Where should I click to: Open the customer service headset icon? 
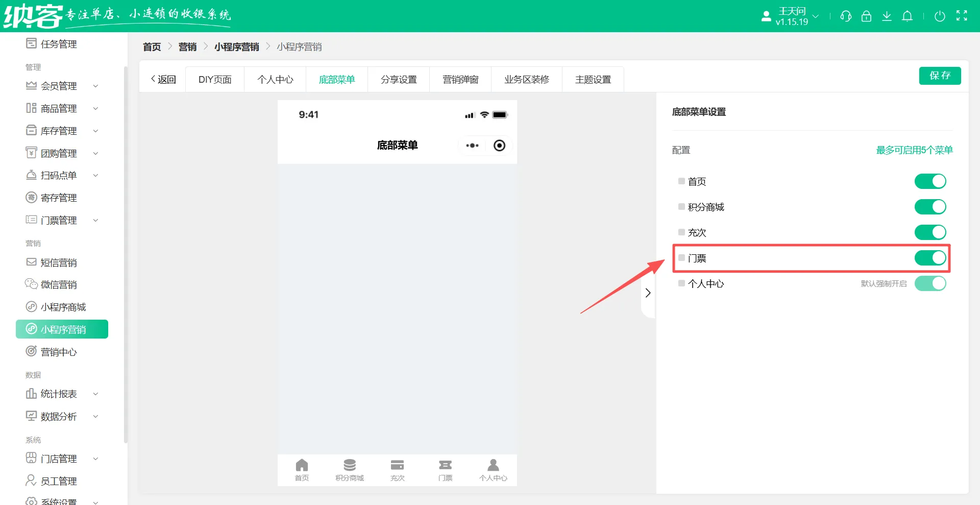(x=846, y=16)
